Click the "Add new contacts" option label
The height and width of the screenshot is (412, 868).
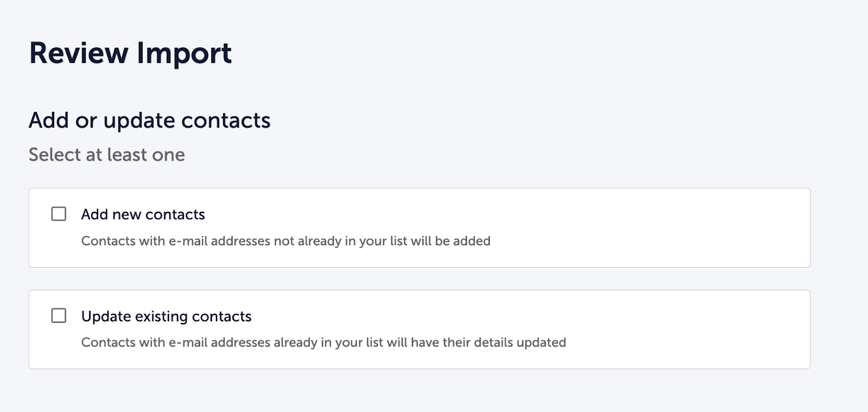click(143, 214)
